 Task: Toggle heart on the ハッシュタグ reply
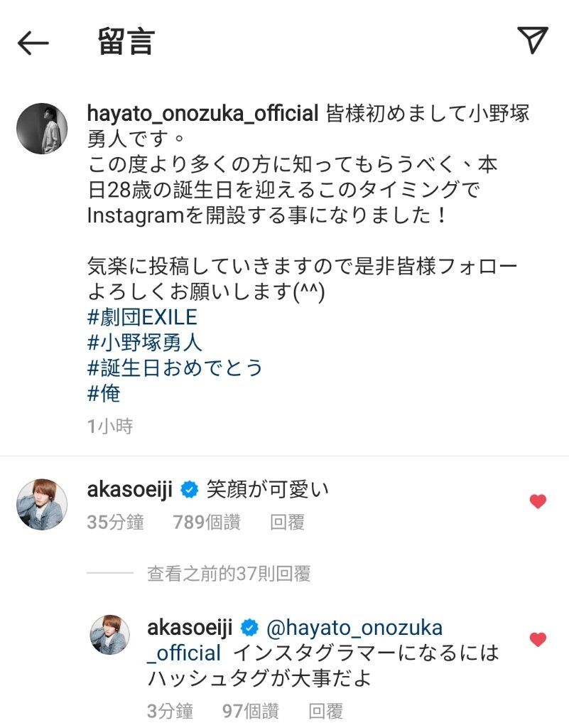point(538,639)
